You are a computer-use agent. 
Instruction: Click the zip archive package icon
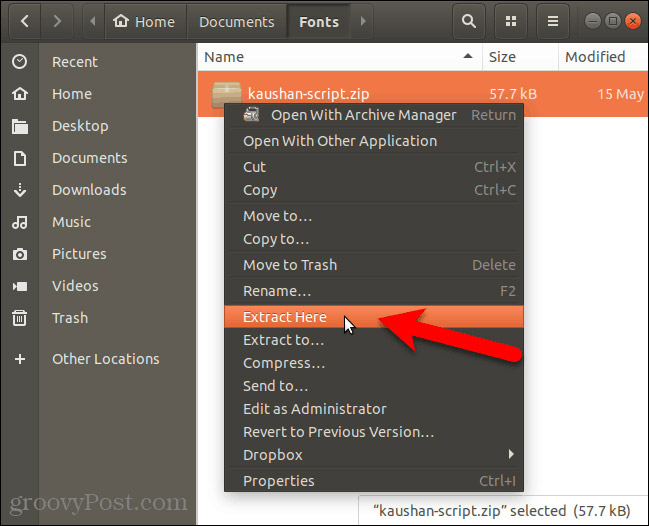(226, 94)
